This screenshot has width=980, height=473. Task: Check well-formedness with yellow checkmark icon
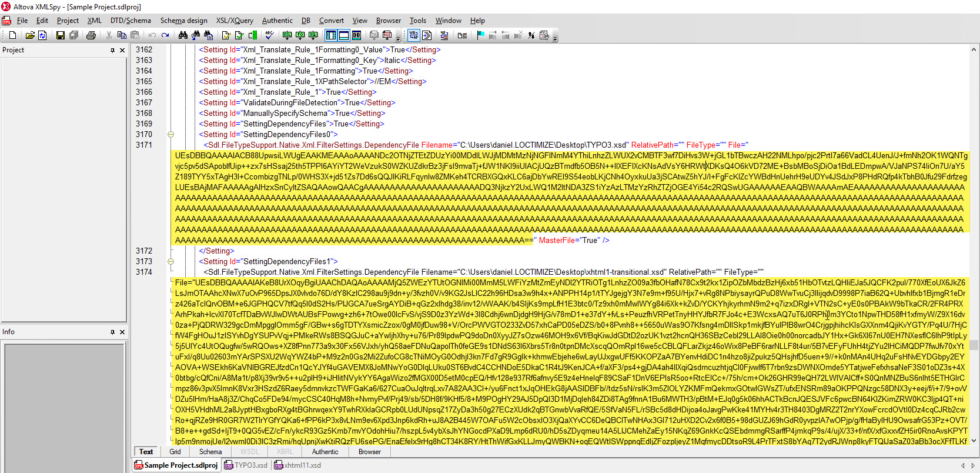click(226, 35)
